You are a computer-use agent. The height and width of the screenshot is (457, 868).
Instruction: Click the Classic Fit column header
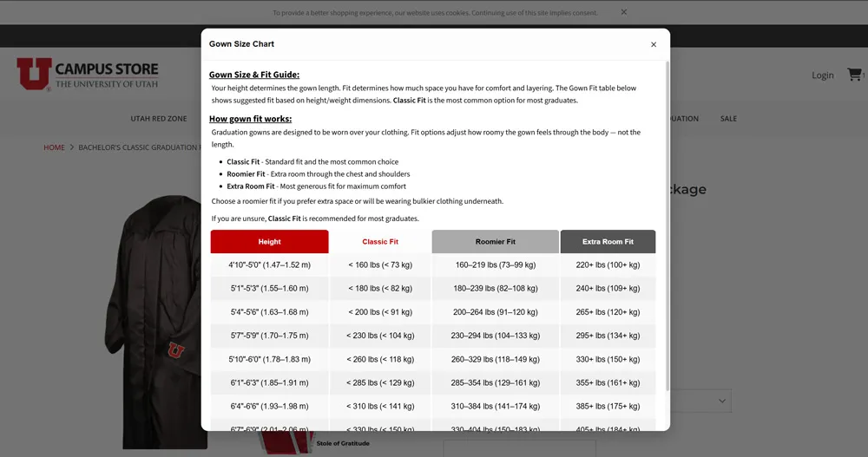(380, 242)
